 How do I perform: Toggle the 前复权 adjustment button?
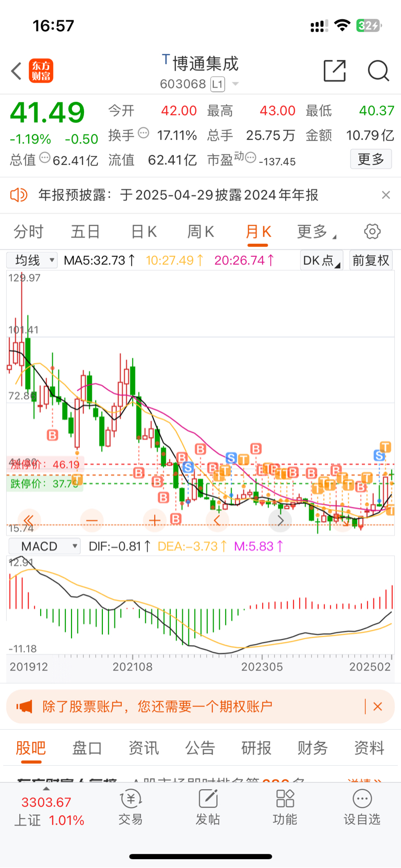[x=371, y=260]
